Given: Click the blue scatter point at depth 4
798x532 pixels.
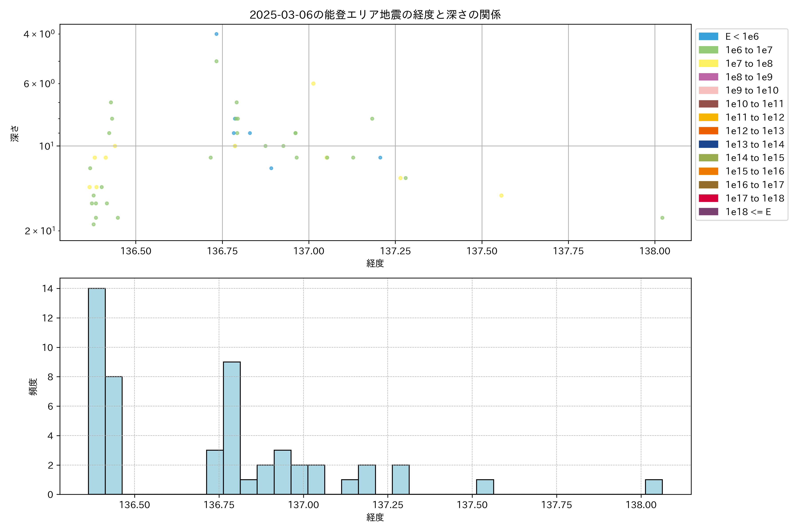Looking at the screenshot, I should tap(217, 34).
